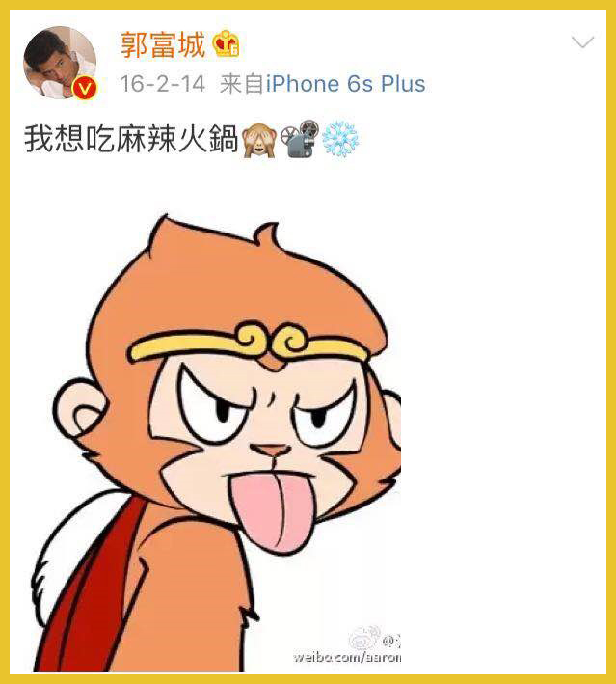This screenshot has width=616, height=684.
Task: Click the orange verified V badge
Action: (85, 88)
